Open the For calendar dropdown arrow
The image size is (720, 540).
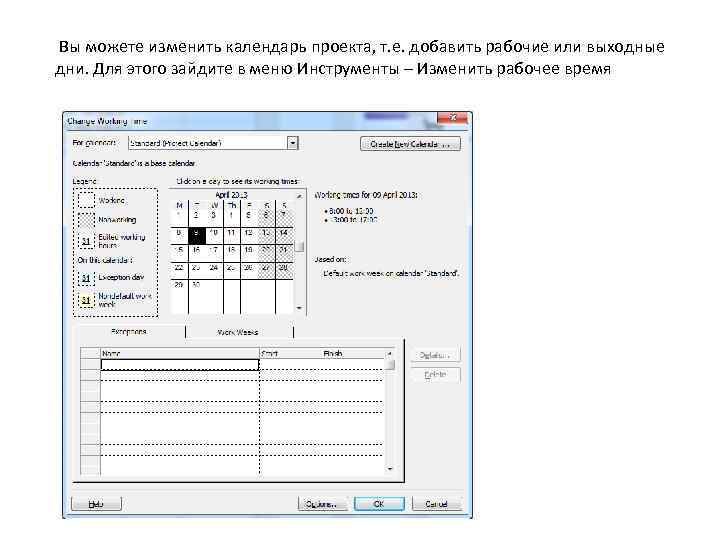[x=293, y=143]
